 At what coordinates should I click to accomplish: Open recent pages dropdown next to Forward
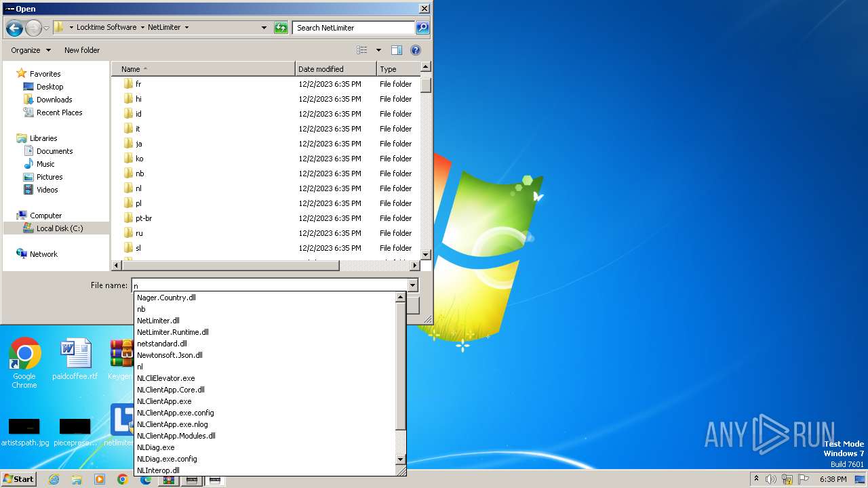tap(46, 28)
